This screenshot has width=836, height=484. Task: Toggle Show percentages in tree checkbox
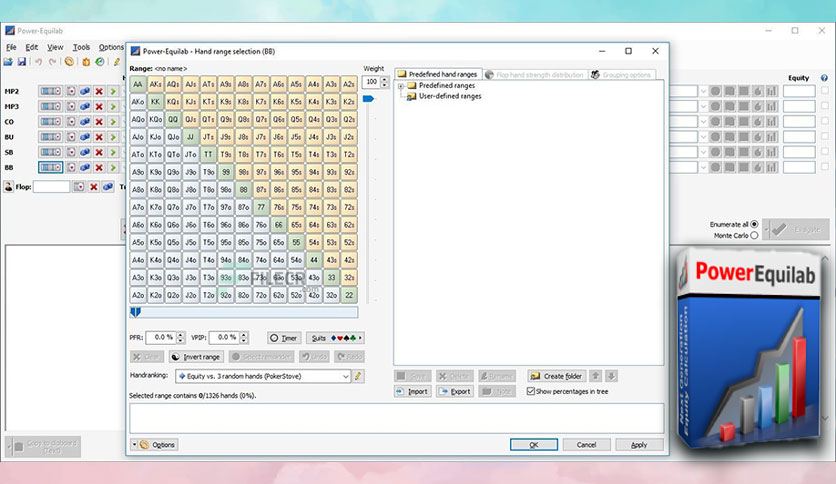point(530,391)
